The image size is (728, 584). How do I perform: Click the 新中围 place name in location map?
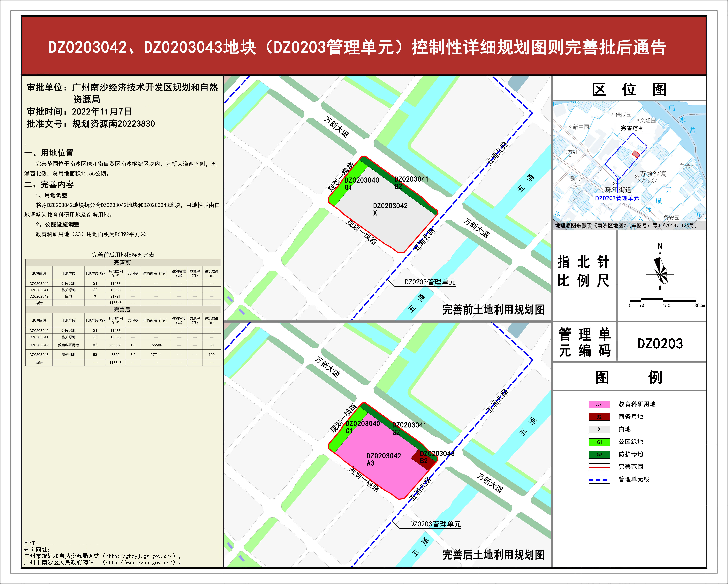pos(581,127)
